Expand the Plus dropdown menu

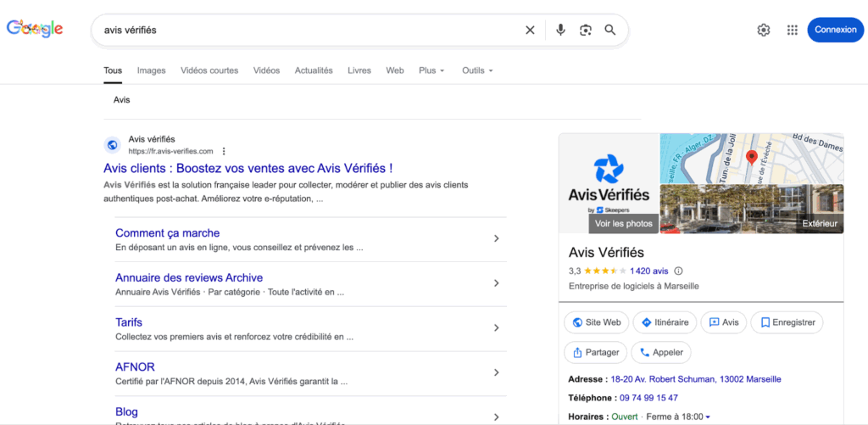431,71
